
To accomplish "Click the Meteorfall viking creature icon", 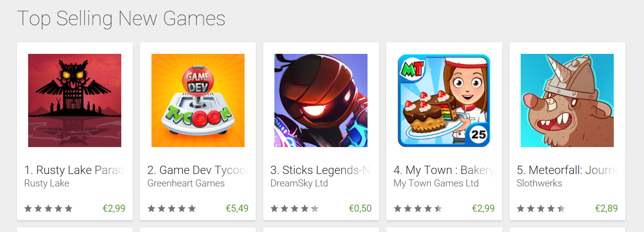I will 567,100.
